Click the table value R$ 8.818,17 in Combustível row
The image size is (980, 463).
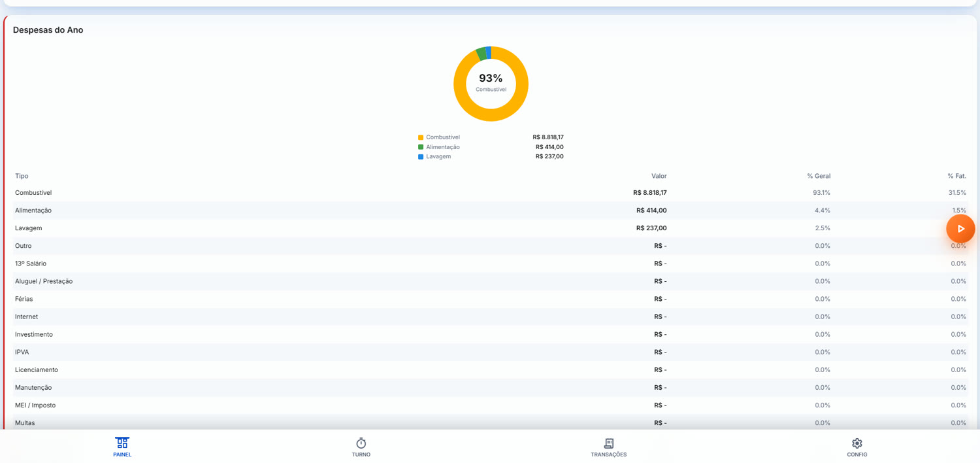click(x=650, y=193)
